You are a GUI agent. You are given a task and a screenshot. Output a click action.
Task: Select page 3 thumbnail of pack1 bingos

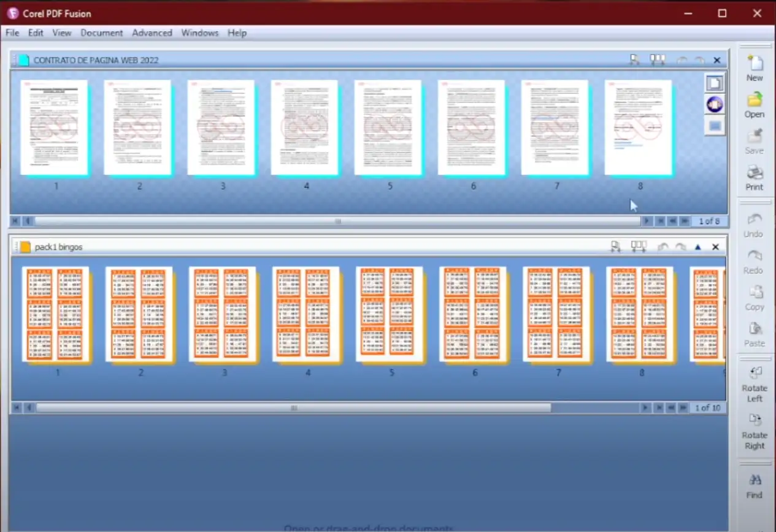222,314
